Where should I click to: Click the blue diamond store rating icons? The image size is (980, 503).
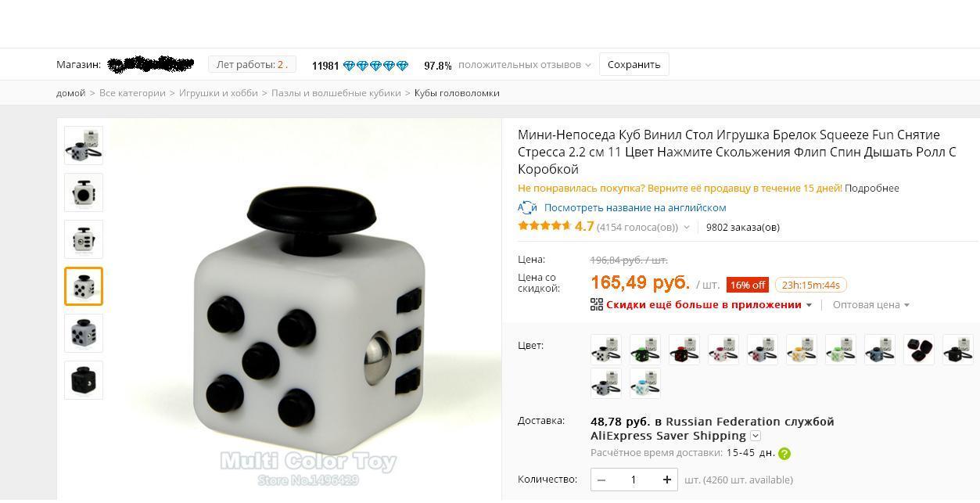[x=375, y=66]
